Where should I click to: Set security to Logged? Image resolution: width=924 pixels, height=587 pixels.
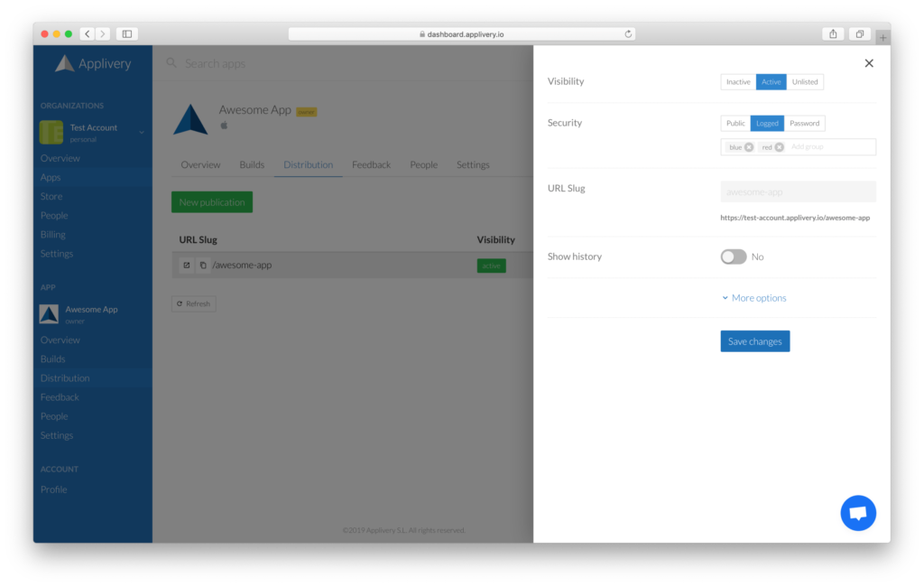[767, 124]
